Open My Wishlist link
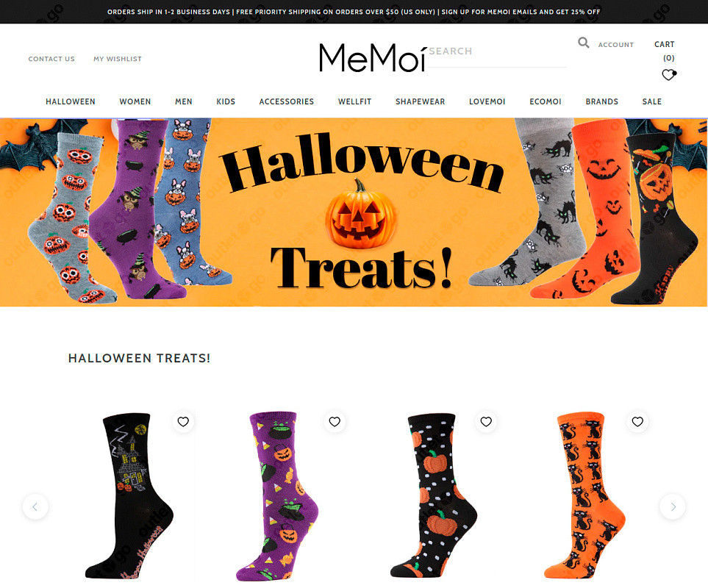The width and height of the screenshot is (708, 588). click(118, 59)
